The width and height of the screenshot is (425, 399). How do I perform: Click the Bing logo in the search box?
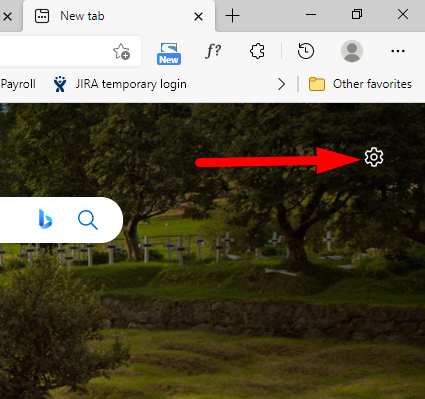click(x=45, y=219)
